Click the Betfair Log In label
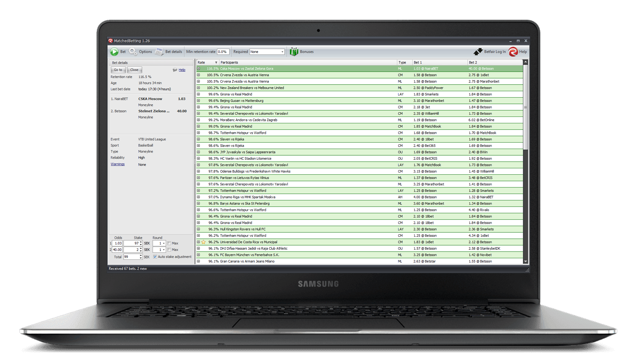640x364 pixels. pos(495,52)
